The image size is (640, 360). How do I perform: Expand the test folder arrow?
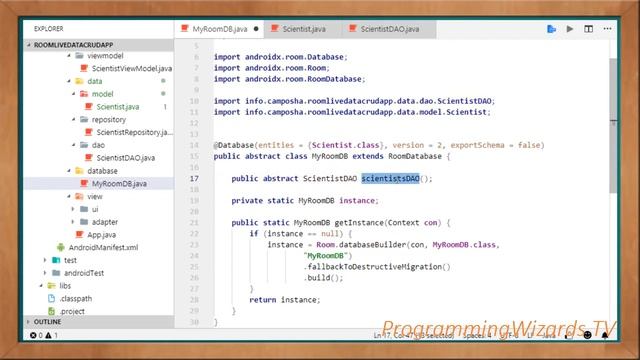tap(45, 260)
